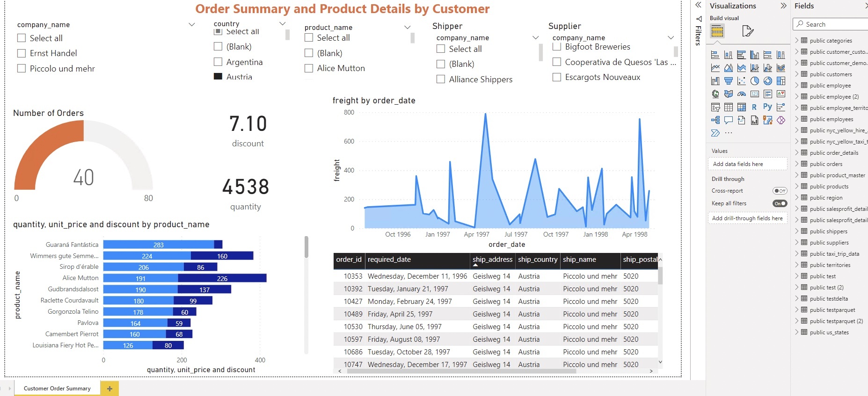This screenshot has height=396, width=868.
Task: Turn off the Keep all filters toggle
Action: click(x=780, y=203)
